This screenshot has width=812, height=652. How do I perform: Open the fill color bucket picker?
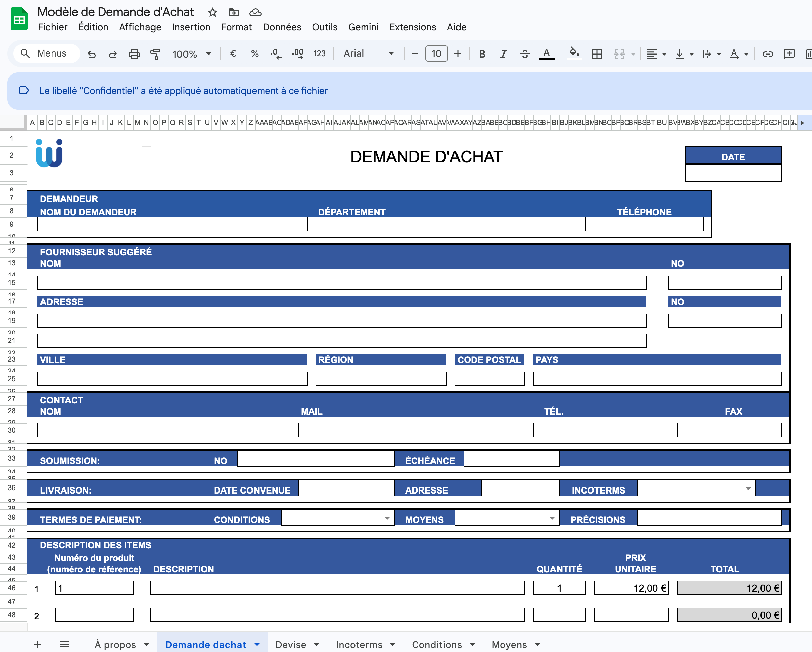tap(574, 53)
